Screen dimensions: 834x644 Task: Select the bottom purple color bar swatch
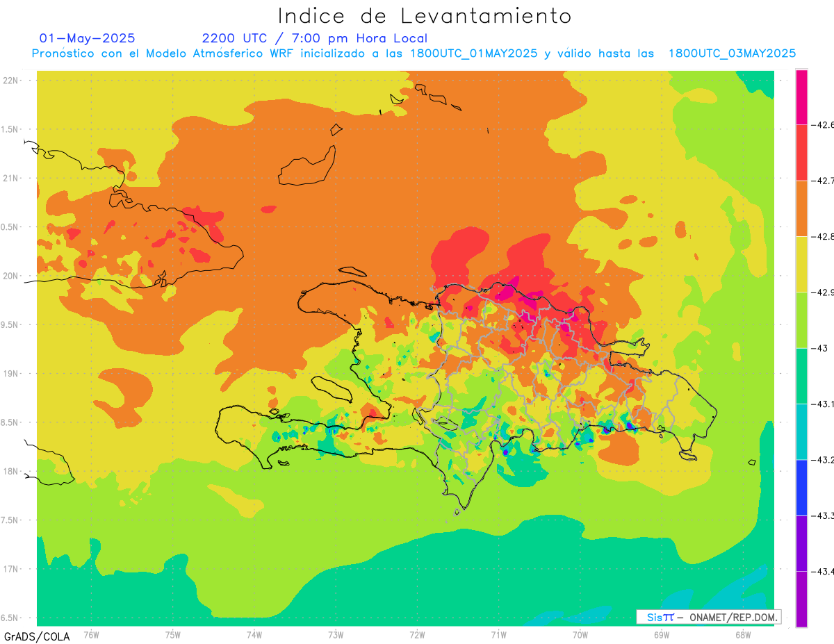(x=801, y=599)
